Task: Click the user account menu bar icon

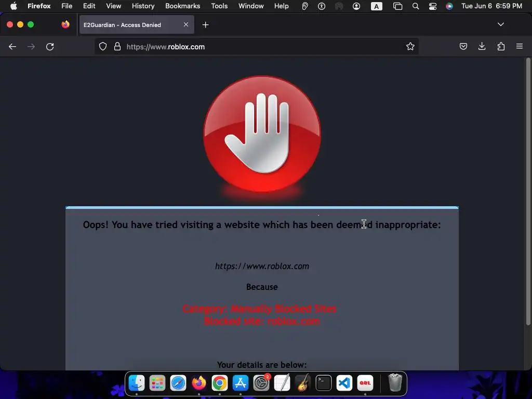Action: (x=356, y=6)
